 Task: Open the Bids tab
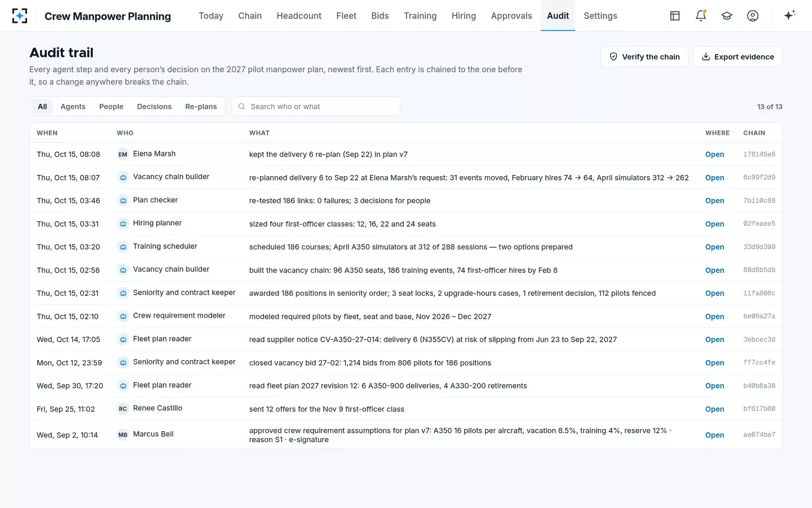point(380,16)
